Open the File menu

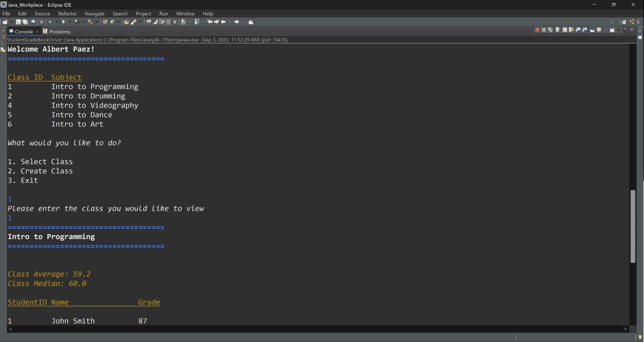[6, 14]
